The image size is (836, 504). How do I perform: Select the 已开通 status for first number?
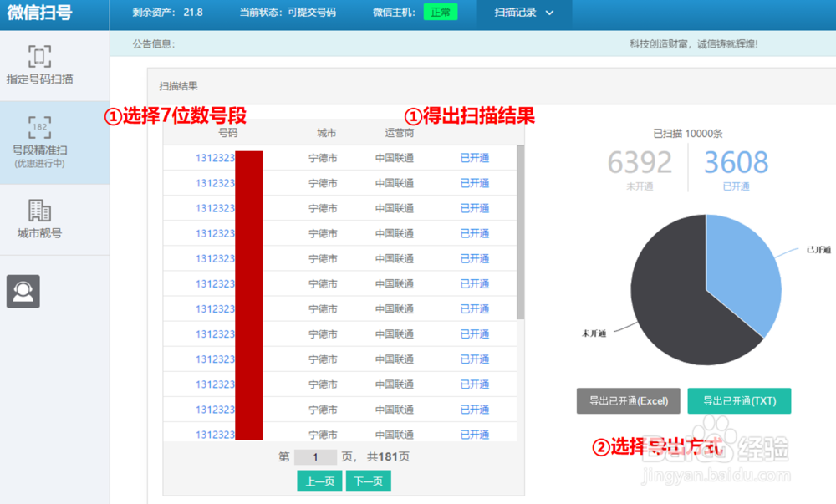[x=475, y=155]
